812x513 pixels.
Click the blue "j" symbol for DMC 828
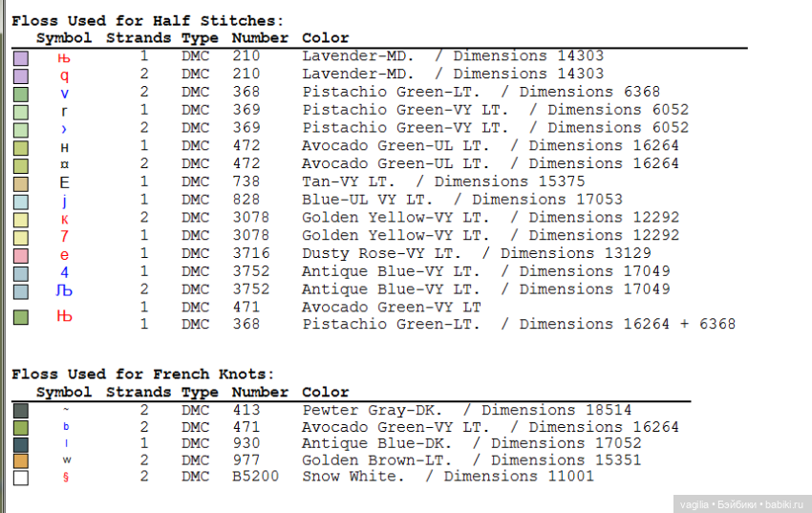click(64, 201)
